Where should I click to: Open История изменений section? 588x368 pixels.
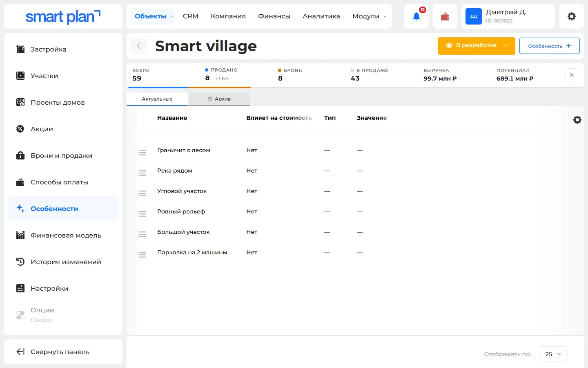click(x=63, y=262)
